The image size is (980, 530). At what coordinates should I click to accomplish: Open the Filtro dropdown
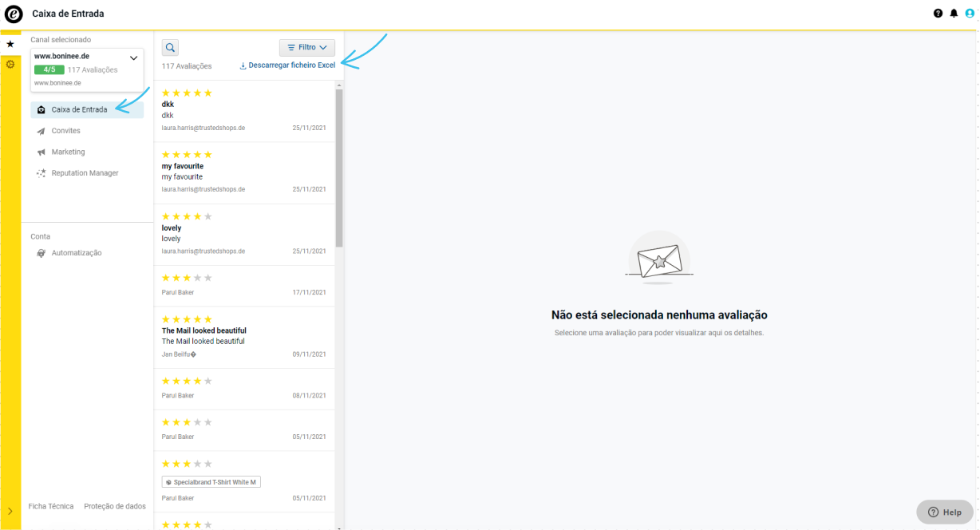[x=307, y=48]
